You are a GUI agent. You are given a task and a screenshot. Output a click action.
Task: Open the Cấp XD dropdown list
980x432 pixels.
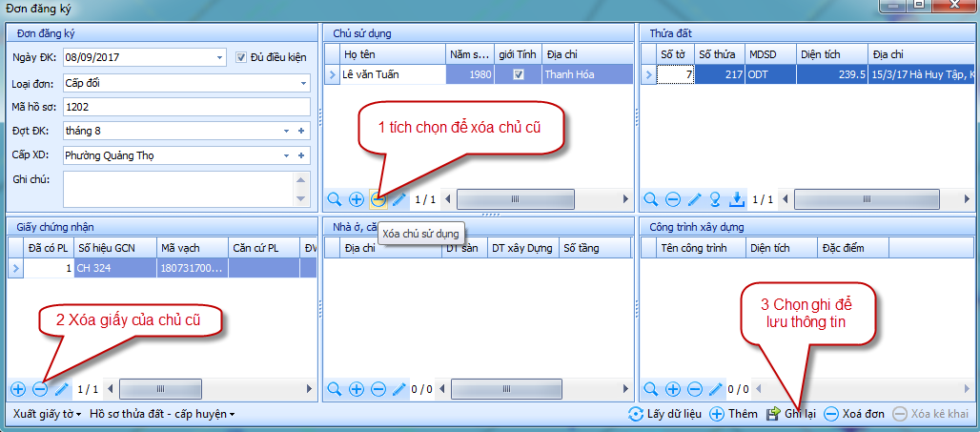pyautogui.click(x=286, y=155)
